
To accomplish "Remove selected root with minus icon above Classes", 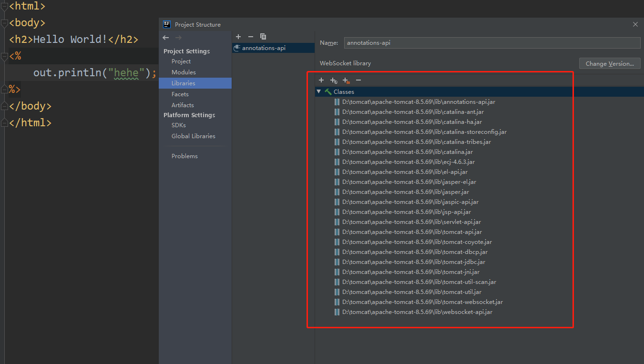I will click(358, 80).
